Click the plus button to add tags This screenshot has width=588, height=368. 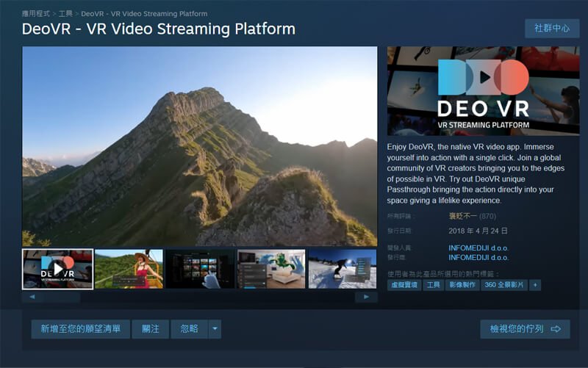(535, 285)
